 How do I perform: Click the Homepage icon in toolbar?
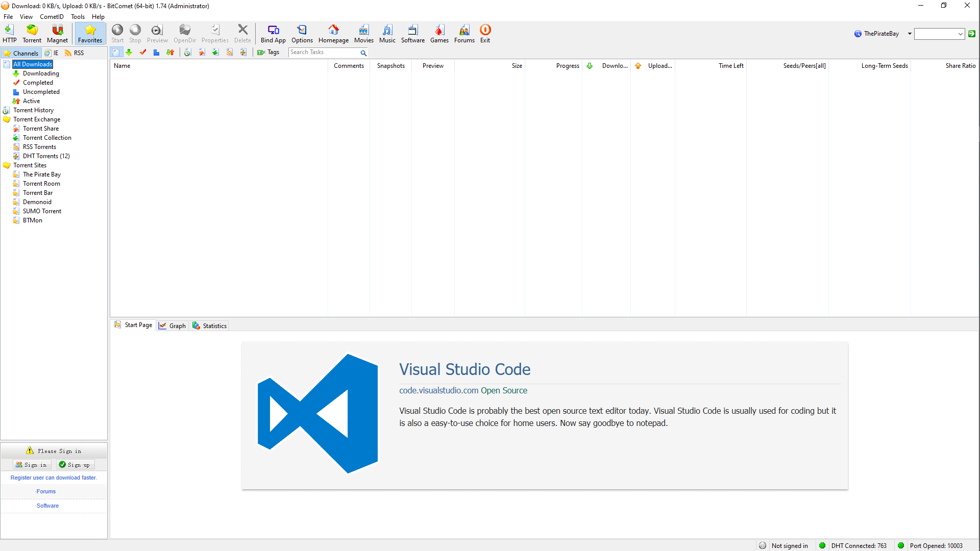point(334,33)
